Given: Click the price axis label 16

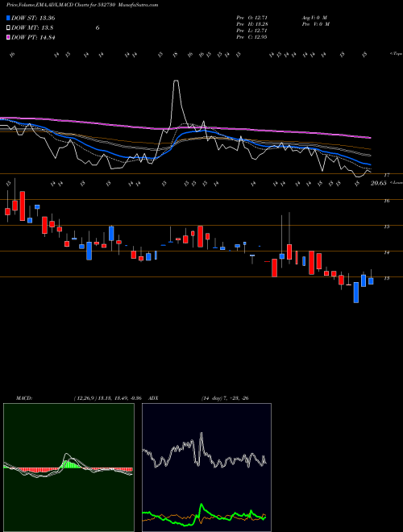Looking at the screenshot, I should [386, 201].
